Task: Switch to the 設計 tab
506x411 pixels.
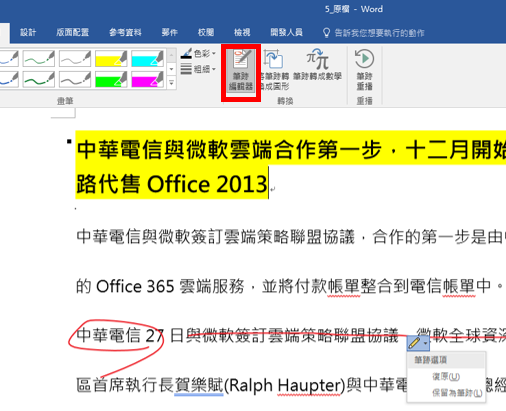Action: (28, 32)
